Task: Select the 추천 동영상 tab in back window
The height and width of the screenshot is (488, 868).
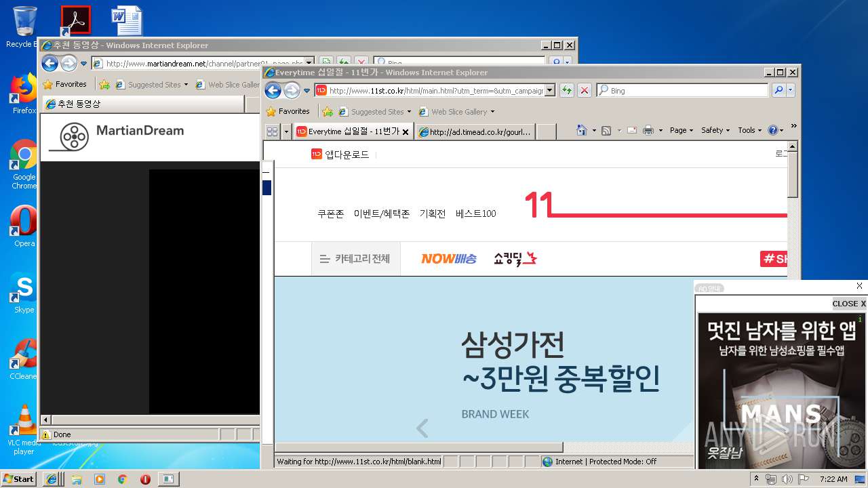Action: point(142,104)
